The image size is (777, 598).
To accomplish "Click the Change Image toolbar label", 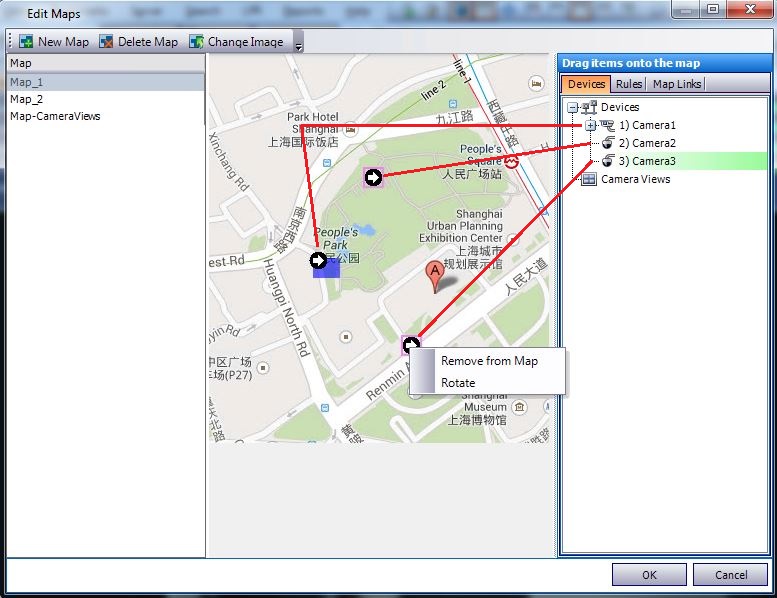I will pos(245,42).
